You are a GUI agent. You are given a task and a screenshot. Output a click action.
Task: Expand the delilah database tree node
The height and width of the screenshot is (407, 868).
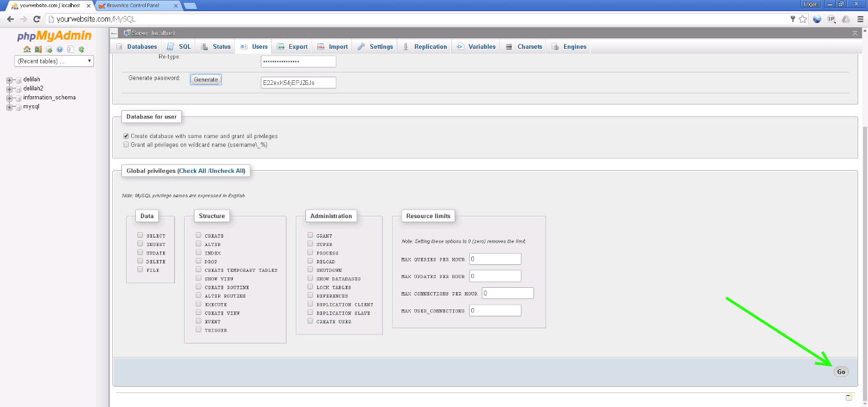pyautogui.click(x=9, y=79)
